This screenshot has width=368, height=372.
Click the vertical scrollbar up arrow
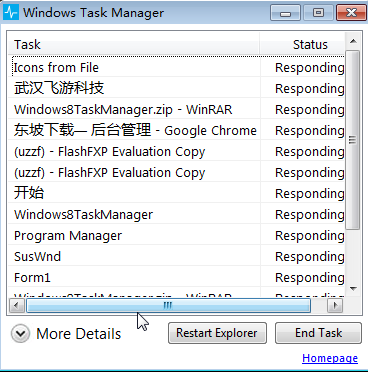tap(353, 41)
